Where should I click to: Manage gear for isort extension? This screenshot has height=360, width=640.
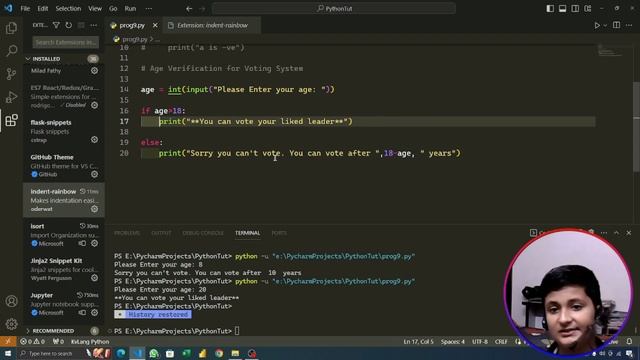click(x=94, y=243)
